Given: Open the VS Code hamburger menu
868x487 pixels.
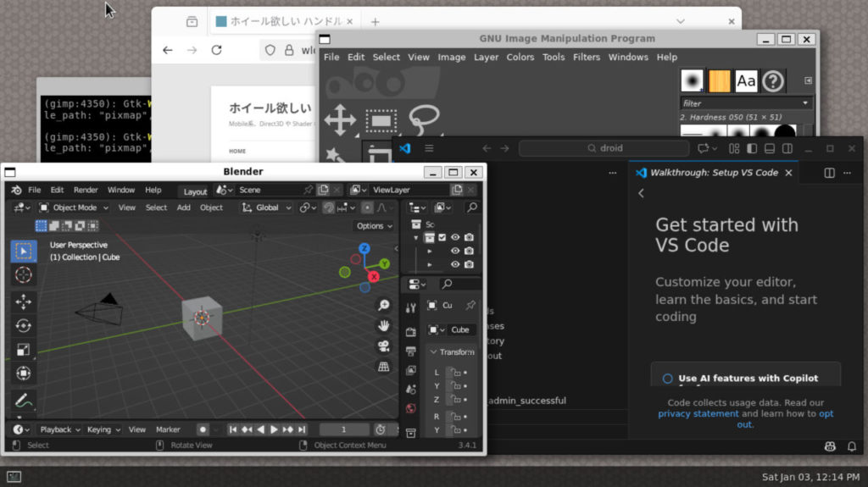Looking at the screenshot, I should pyautogui.click(x=429, y=148).
